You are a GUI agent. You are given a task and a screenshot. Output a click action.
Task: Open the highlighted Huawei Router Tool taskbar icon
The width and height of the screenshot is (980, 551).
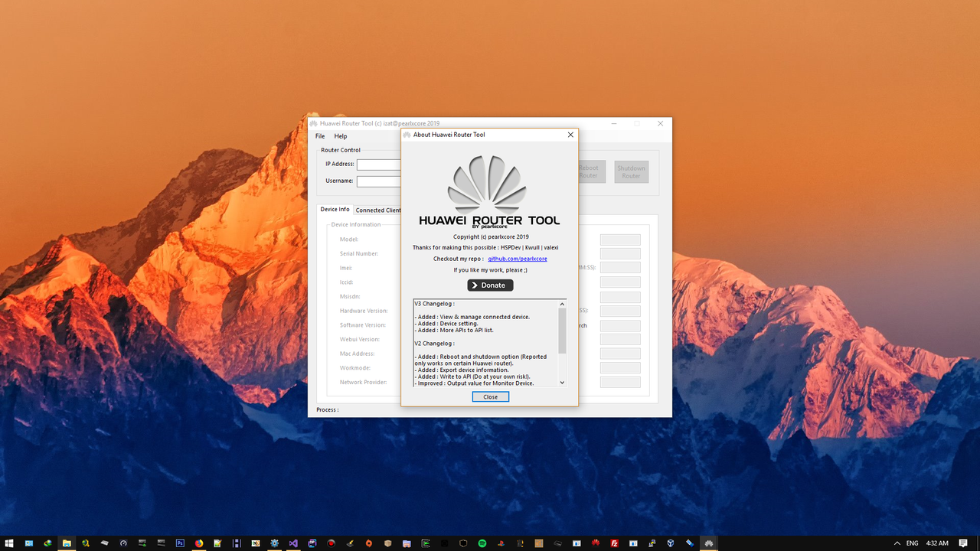click(708, 543)
